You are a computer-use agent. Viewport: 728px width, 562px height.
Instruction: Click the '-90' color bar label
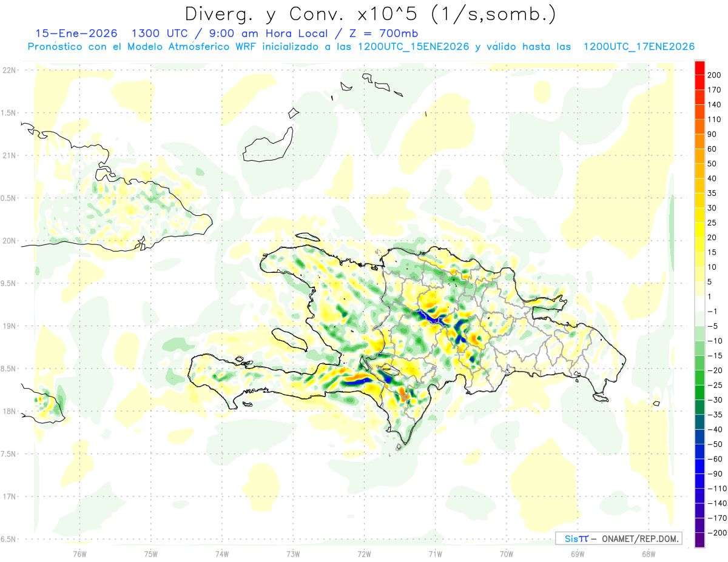coord(714,473)
